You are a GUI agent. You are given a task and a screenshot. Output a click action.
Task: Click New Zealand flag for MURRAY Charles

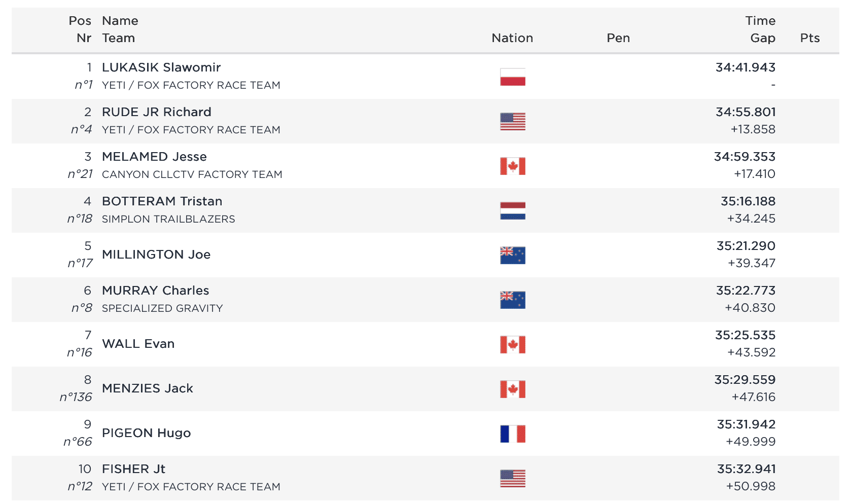point(512,300)
